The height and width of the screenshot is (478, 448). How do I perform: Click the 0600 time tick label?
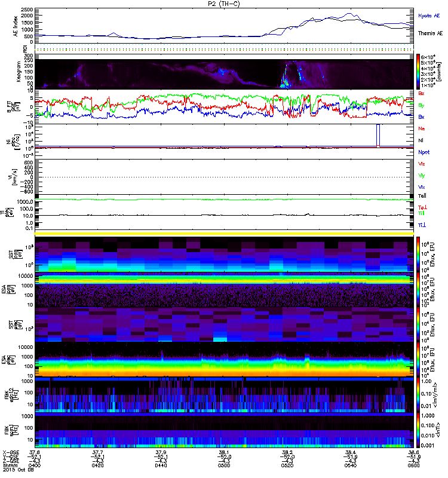pos(415,465)
